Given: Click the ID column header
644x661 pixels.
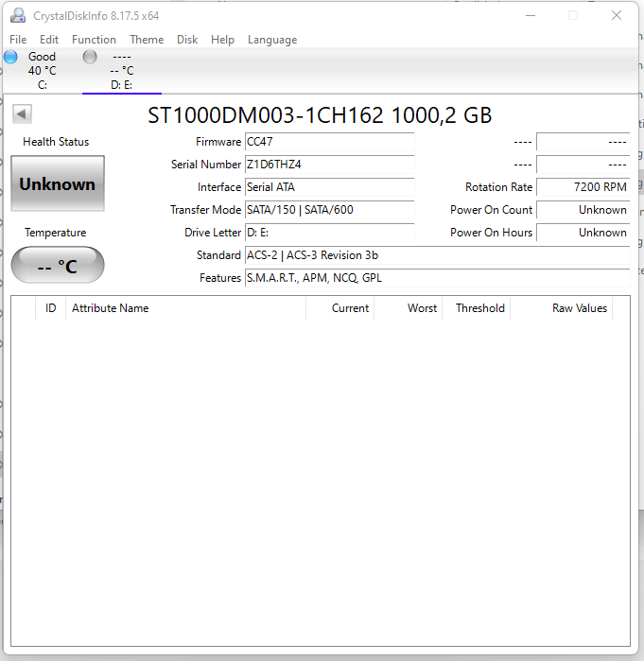Looking at the screenshot, I should [50, 308].
